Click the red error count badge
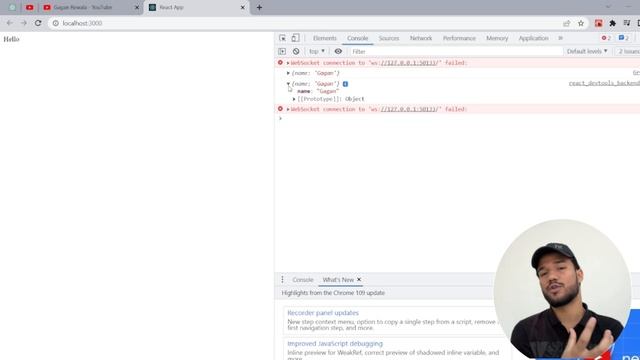Screen dimensions: 640x360 coord(606,38)
